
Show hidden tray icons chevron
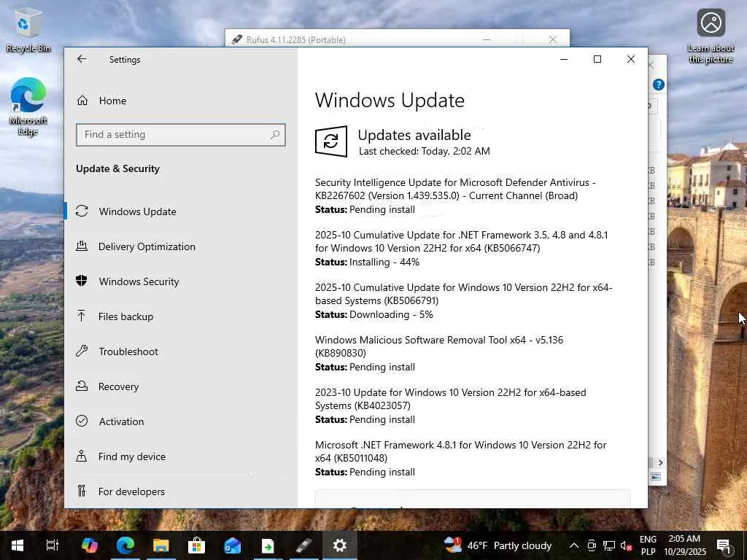(574, 545)
